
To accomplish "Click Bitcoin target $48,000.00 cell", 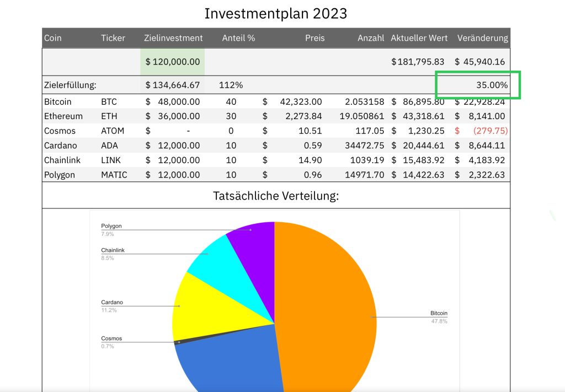I will [173, 101].
